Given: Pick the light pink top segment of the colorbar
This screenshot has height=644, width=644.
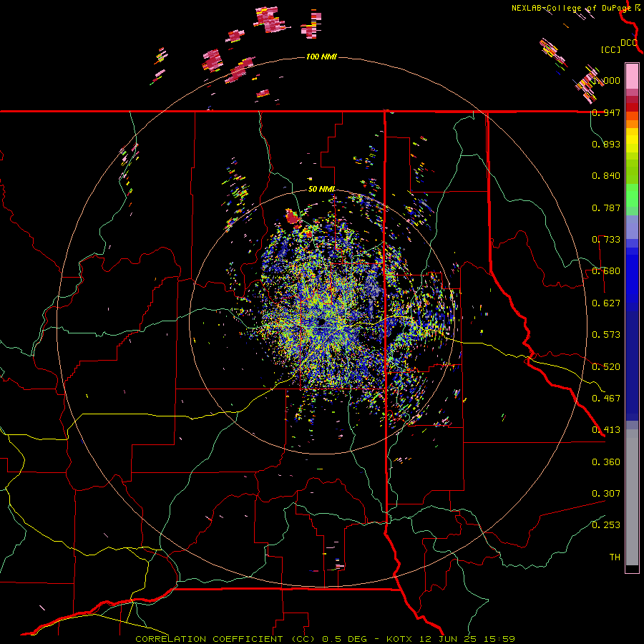Looking at the screenshot, I should 632,76.
